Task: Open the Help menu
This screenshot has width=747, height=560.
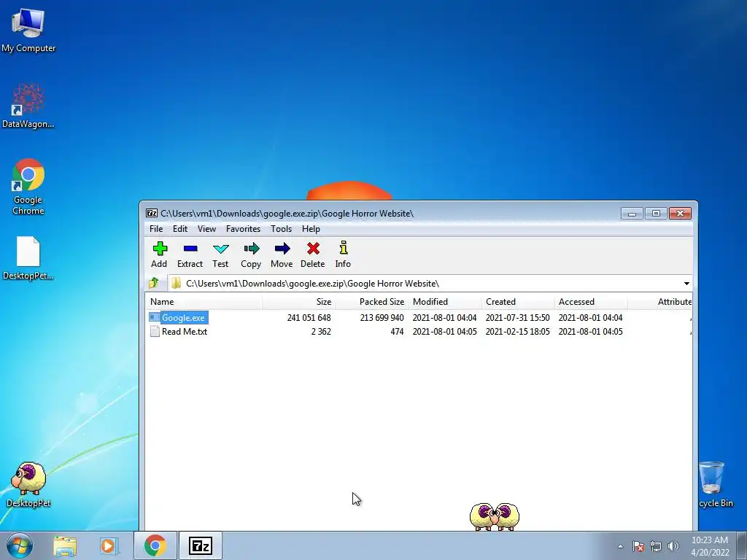Action: [311, 228]
